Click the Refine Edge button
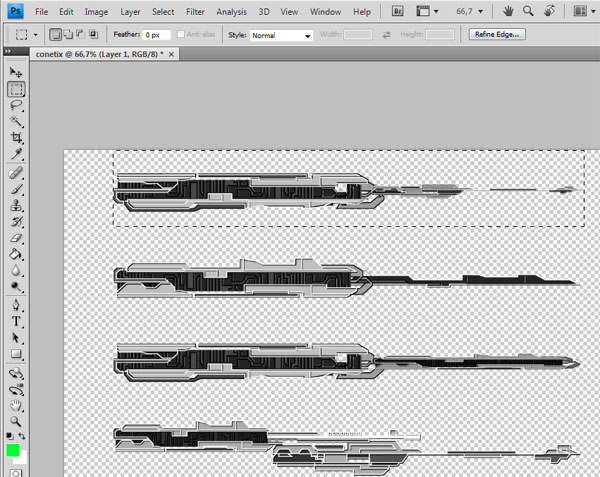Viewport: 600px width, 477px height. coord(497,34)
